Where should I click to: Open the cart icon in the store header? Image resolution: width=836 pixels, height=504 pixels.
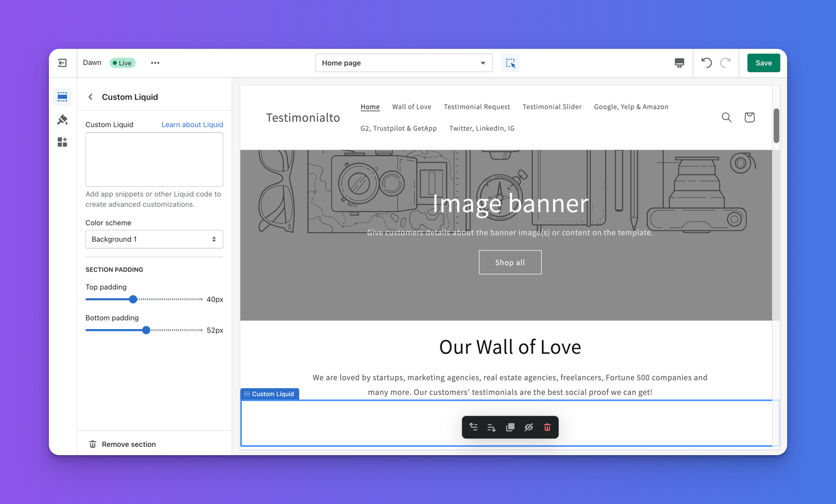749,117
